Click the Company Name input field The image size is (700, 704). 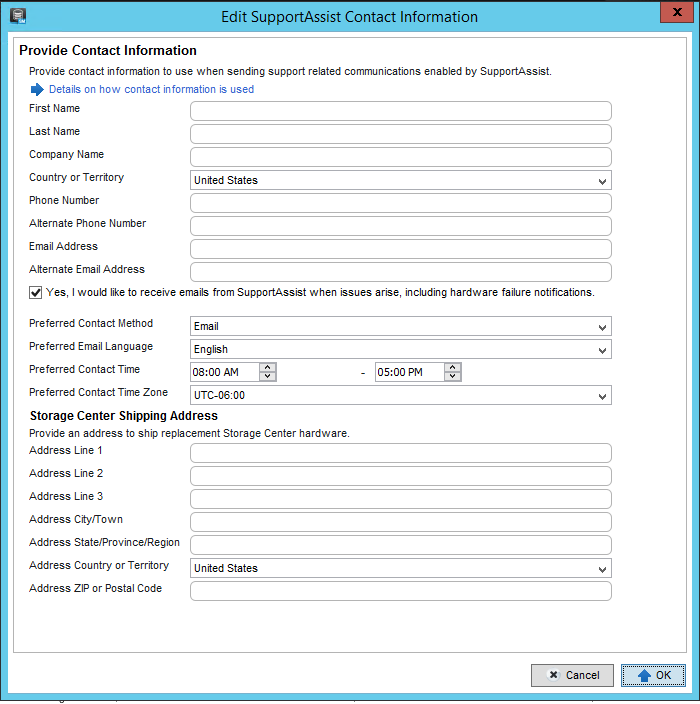point(401,157)
